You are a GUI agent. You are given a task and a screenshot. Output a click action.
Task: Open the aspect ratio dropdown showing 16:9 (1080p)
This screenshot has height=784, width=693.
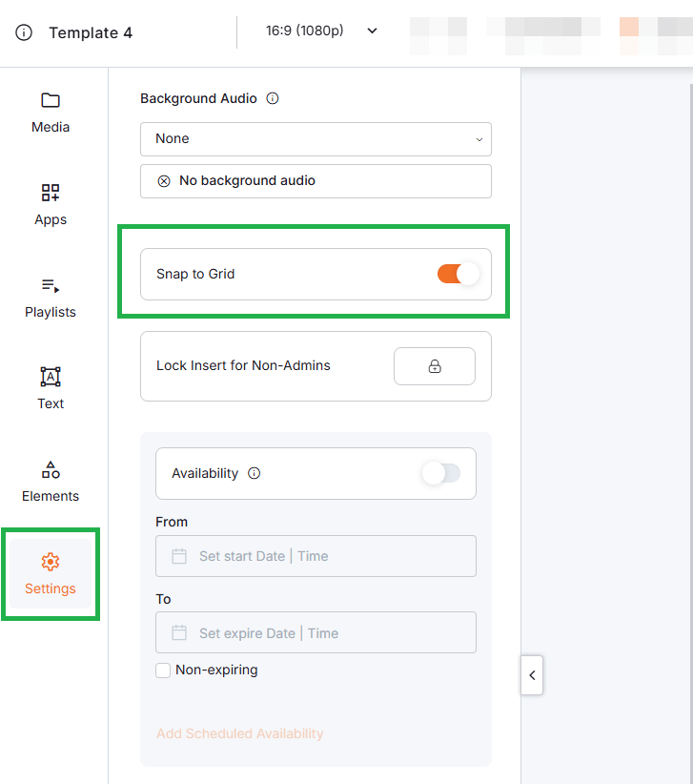pos(321,31)
